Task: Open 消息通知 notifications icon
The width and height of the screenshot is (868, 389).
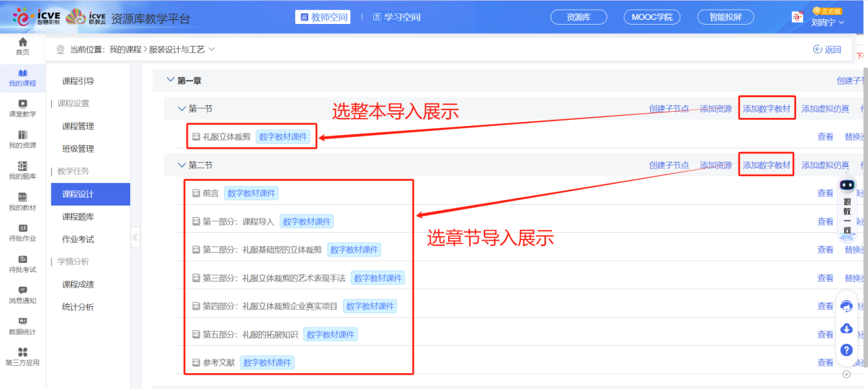Action: (x=23, y=291)
